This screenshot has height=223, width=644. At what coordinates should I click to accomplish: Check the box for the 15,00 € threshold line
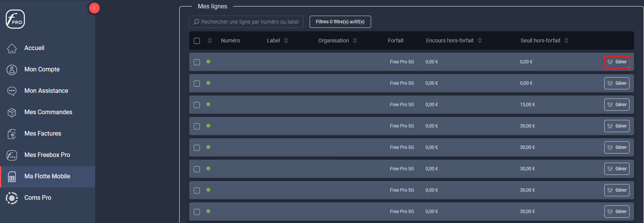(197, 105)
